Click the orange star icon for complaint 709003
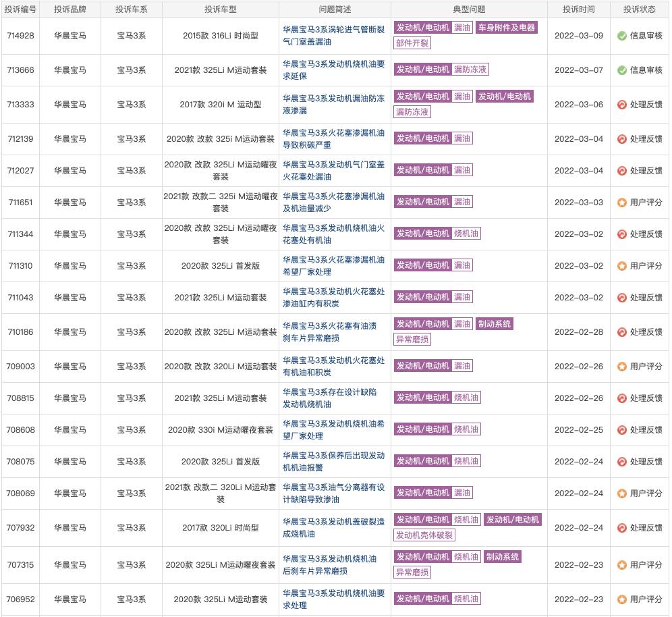Viewport: 672px width, 617px height. pyautogui.click(x=622, y=367)
